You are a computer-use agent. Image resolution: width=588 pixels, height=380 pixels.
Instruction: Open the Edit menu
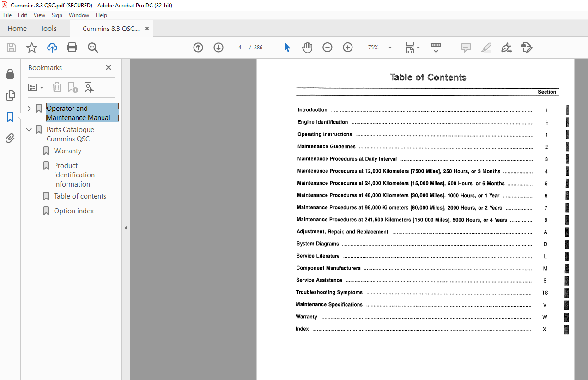coord(23,15)
